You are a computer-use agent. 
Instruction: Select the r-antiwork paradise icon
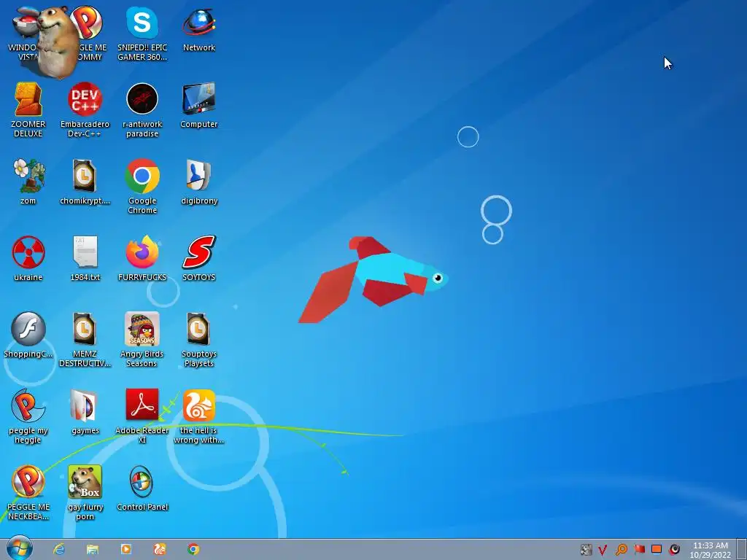pos(142,110)
